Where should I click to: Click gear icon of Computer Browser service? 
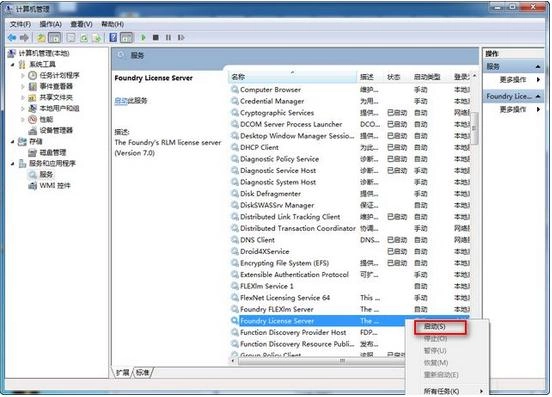click(x=234, y=89)
